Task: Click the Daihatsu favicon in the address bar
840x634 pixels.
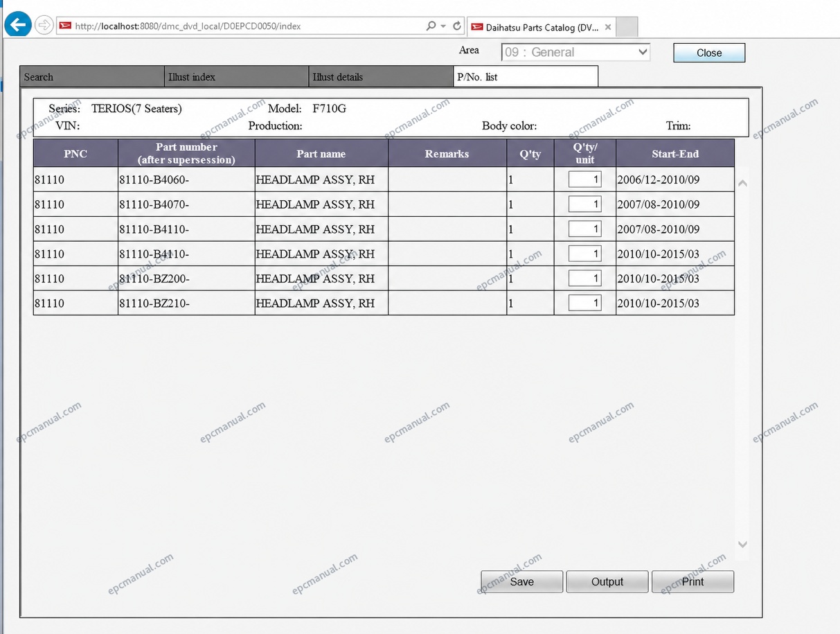Action: [65, 26]
